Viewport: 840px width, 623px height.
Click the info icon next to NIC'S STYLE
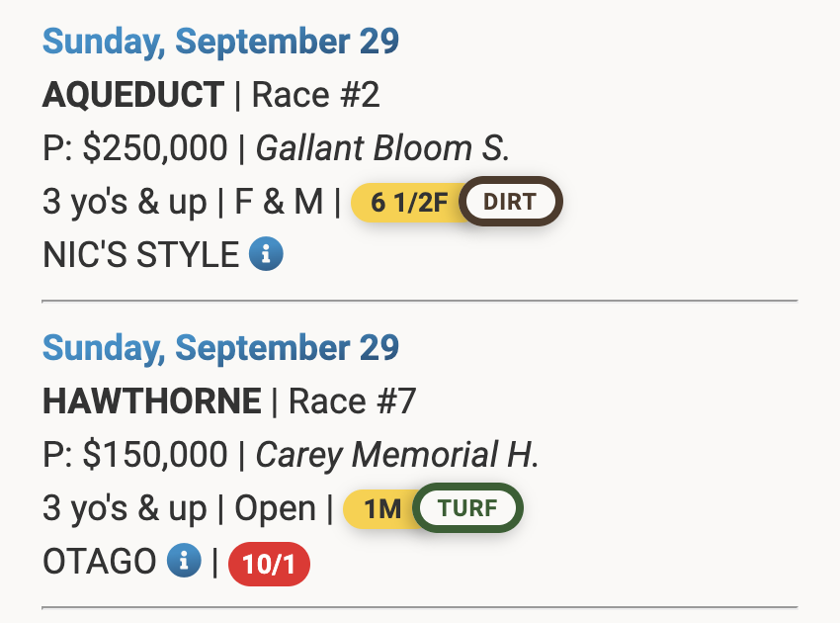pyautogui.click(x=266, y=255)
